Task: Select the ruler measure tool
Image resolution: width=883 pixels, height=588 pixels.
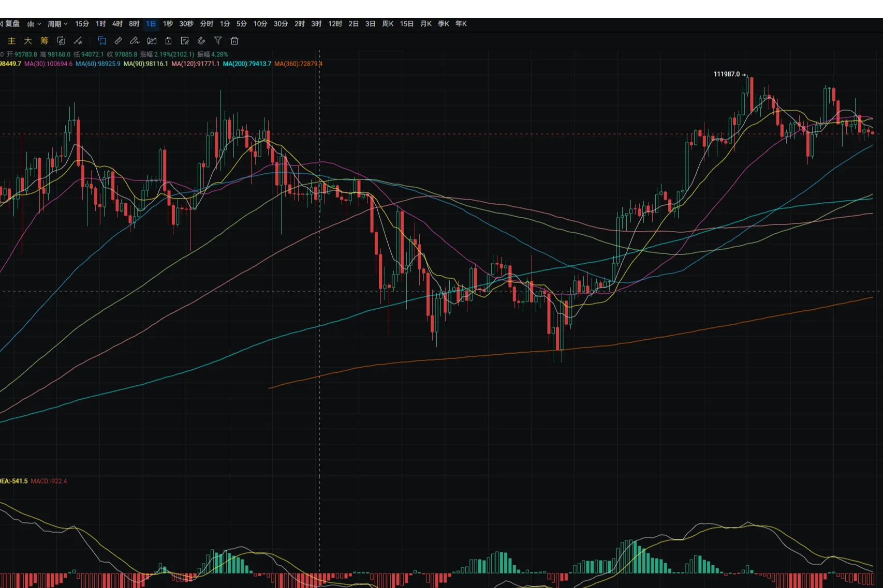Action: (x=119, y=41)
